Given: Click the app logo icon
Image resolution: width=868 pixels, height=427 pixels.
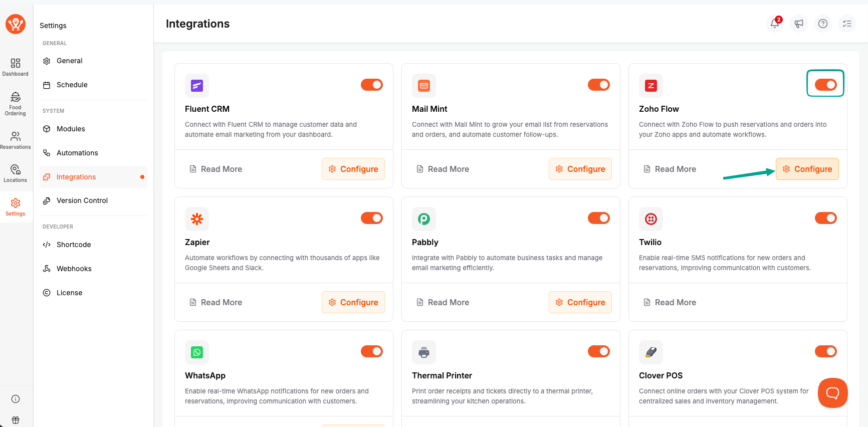Looking at the screenshot, I should [x=16, y=24].
